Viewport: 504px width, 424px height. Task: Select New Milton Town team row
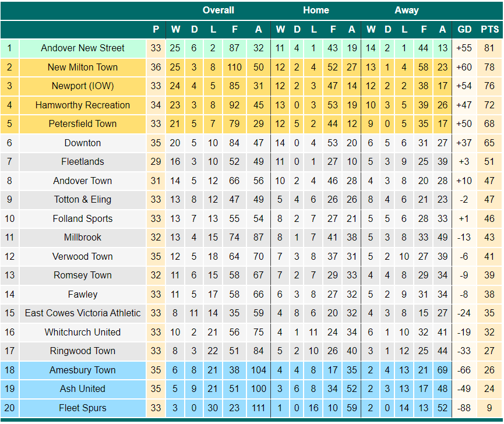click(x=251, y=67)
